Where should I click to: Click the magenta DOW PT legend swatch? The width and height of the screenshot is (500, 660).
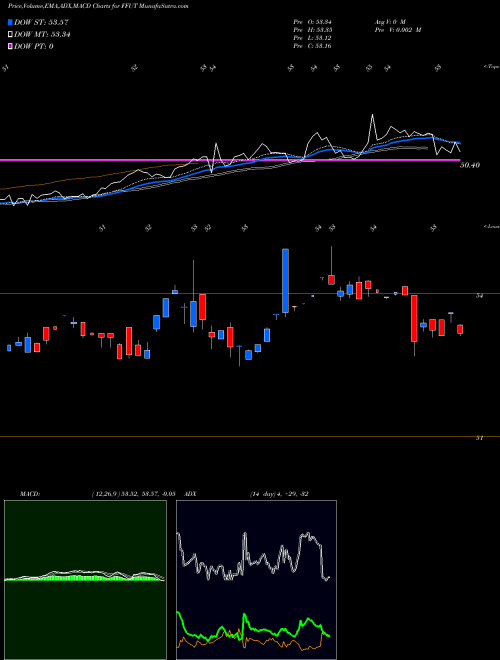point(10,46)
